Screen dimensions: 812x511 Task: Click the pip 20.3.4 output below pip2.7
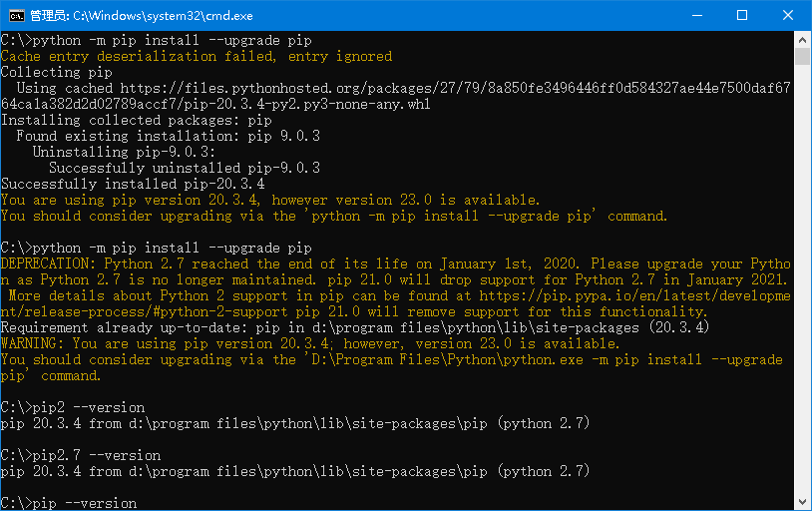(295, 471)
